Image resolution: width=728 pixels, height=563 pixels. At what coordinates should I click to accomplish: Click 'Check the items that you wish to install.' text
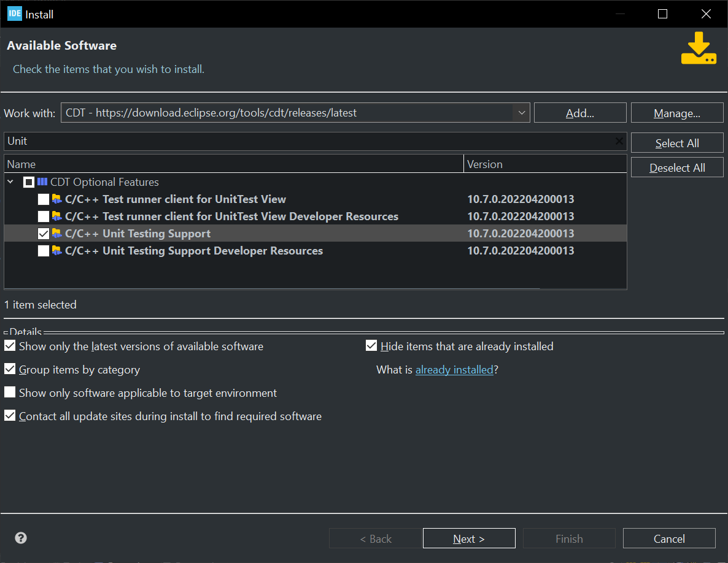coord(109,69)
